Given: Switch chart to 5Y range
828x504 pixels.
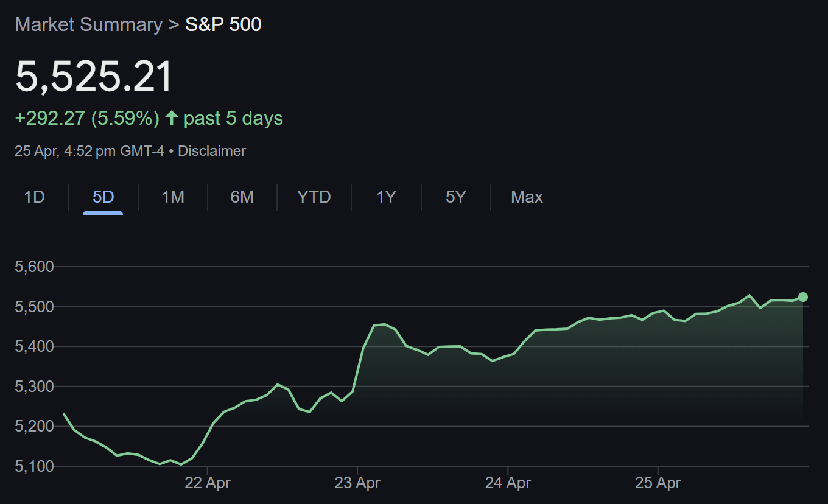Looking at the screenshot, I should coord(455,197).
